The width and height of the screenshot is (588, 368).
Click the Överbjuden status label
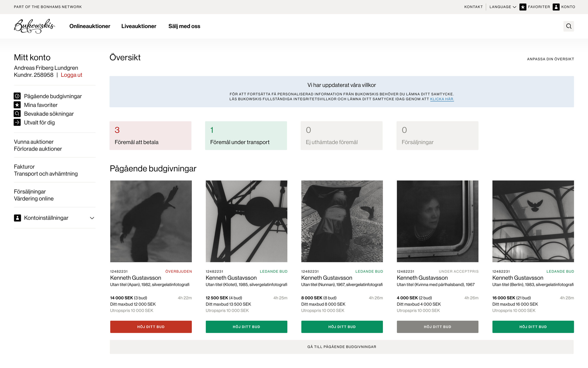(x=179, y=271)
